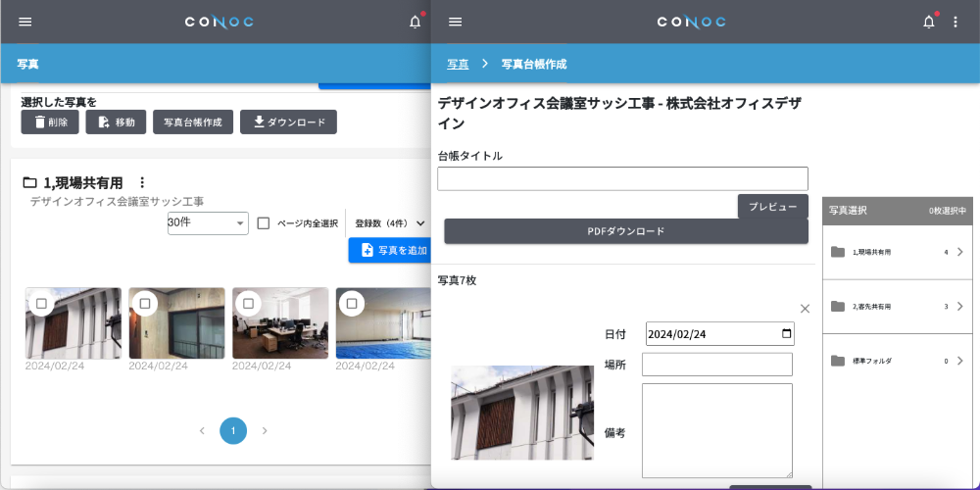The width and height of the screenshot is (980, 490).
Task: Click 写真台帳作成 button
Action: (193, 122)
